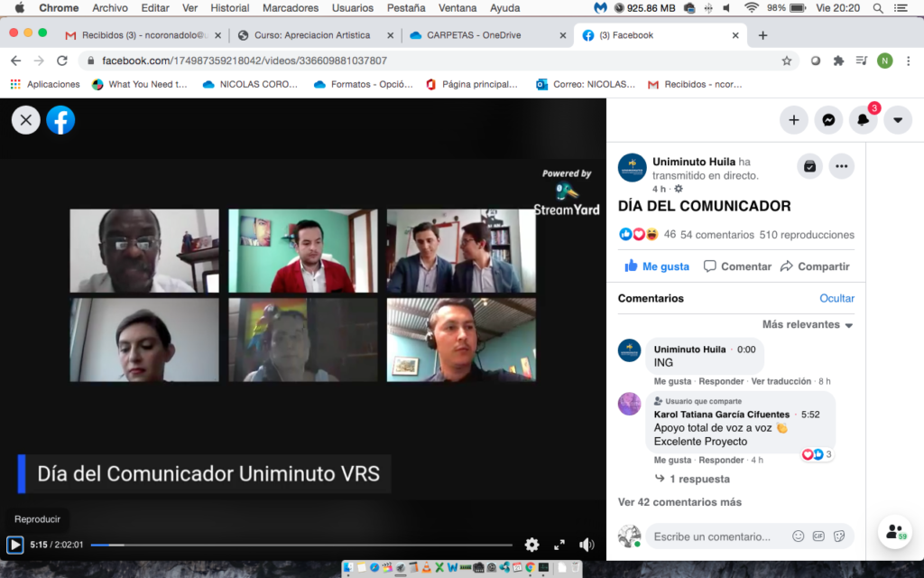
Task: Switch to Curso: Apreciacion Artistica tab
Action: tap(311, 35)
